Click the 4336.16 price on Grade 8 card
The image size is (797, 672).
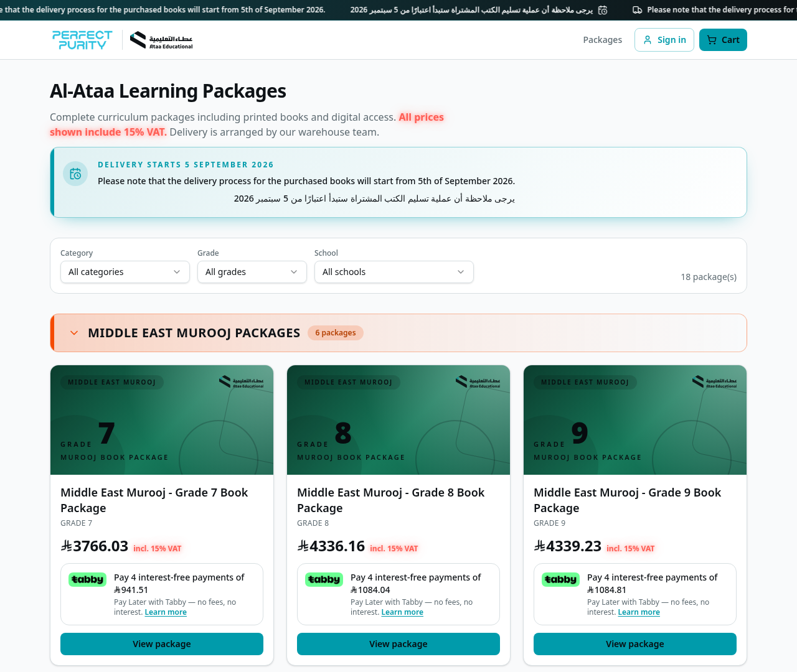click(331, 546)
